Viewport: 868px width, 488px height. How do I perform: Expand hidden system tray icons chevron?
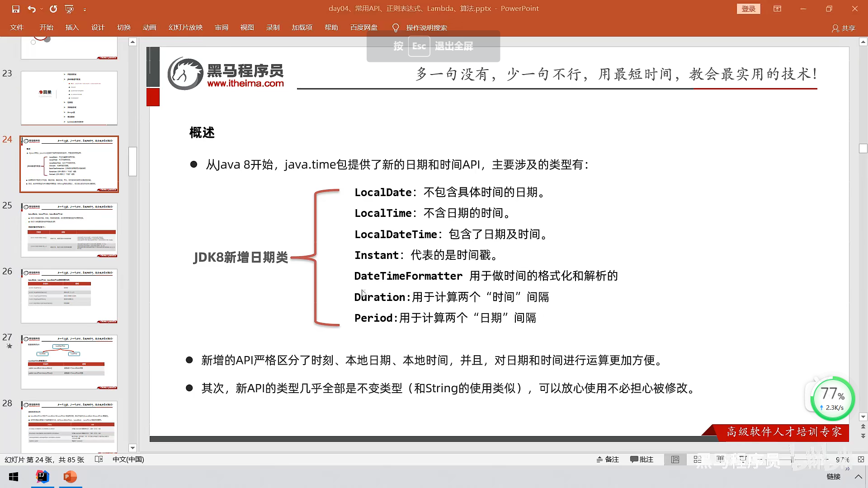pos(858,477)
